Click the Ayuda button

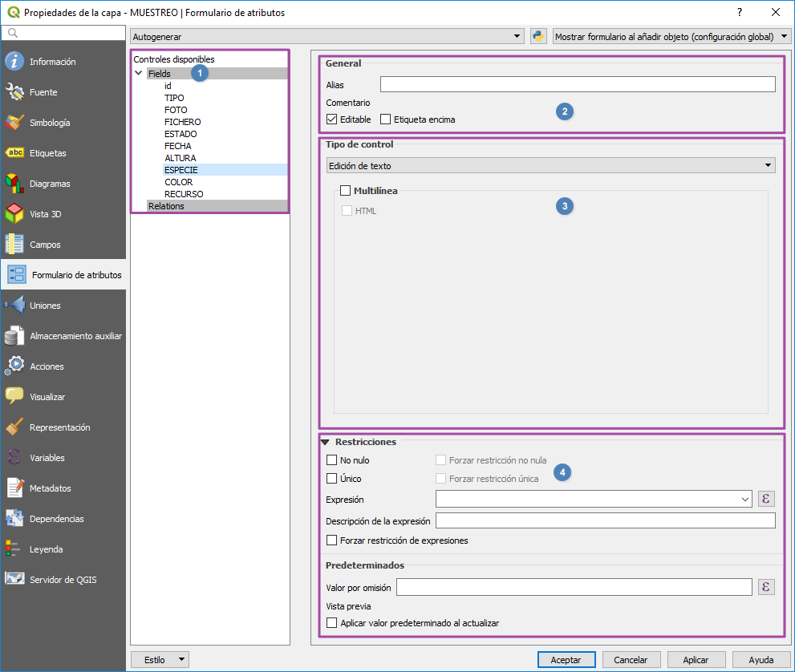tap(761, 659)
